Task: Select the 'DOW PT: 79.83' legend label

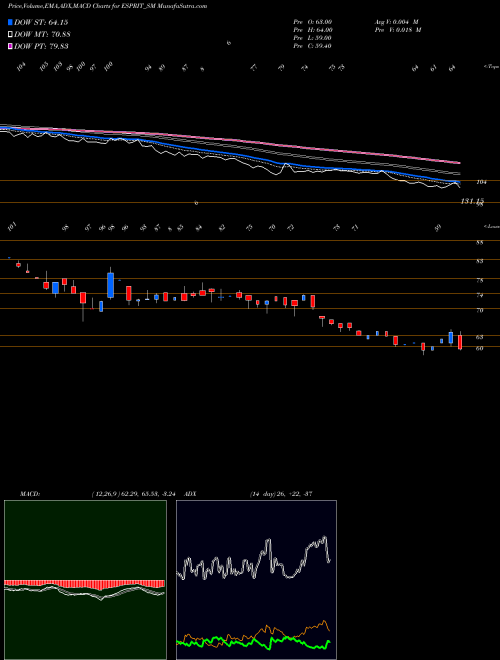Action: [x=41, y=46]
